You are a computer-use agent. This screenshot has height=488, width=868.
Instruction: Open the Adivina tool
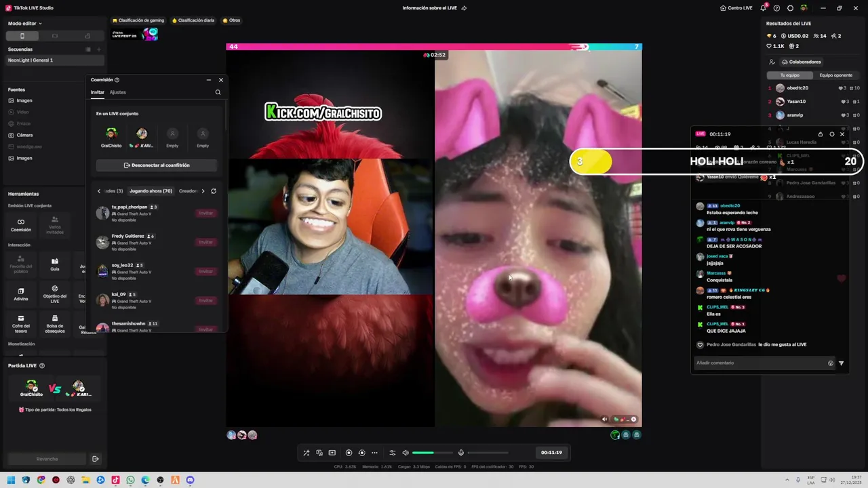click(21, 293)
